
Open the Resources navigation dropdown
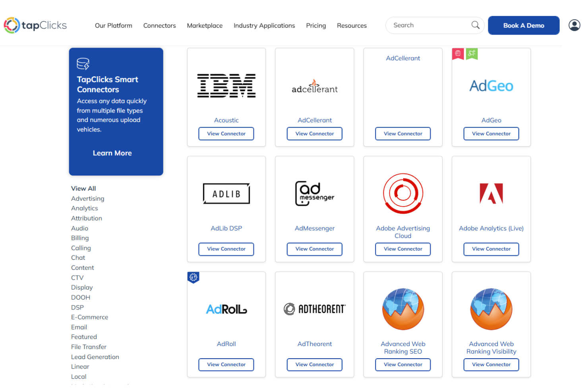point(352,25)
